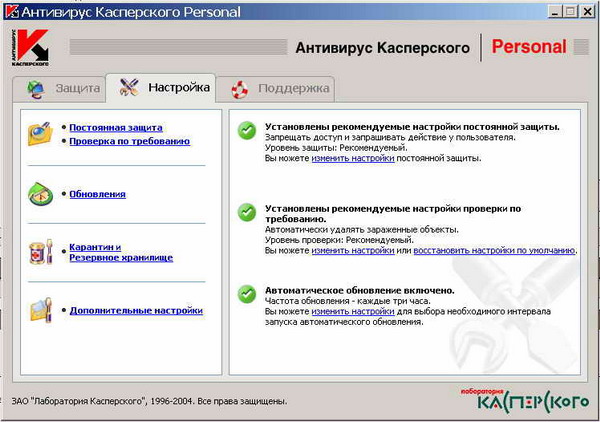The width and height of the screenshot is (600, 422).
Task: Click green checkmark next to on-demand scan status
Action: pos(247,212)
